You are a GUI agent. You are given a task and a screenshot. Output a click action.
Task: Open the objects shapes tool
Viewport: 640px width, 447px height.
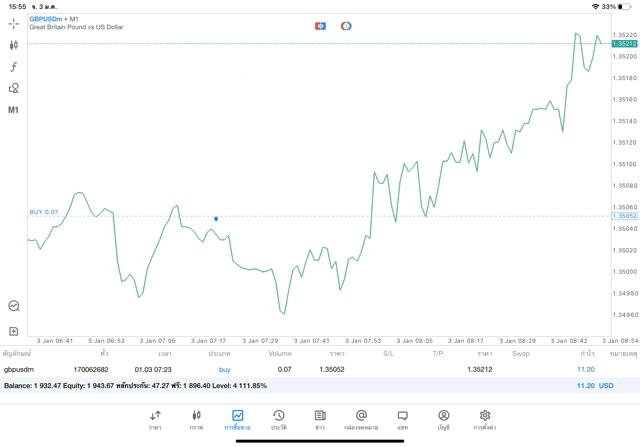[14, 88]
